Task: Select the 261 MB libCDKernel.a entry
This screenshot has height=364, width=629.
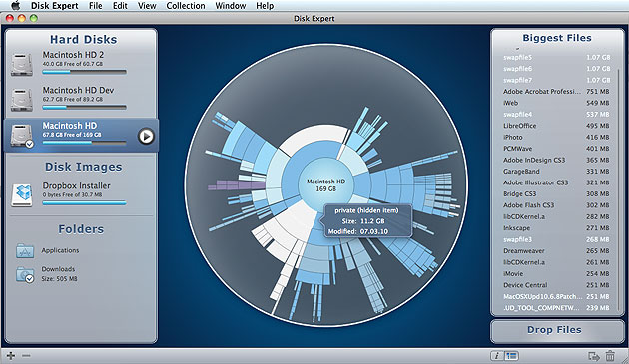Action: (557, 262)
